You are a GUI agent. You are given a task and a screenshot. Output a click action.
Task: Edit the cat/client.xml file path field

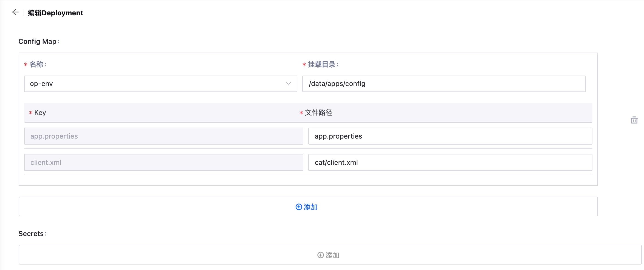tap(450, 162)
